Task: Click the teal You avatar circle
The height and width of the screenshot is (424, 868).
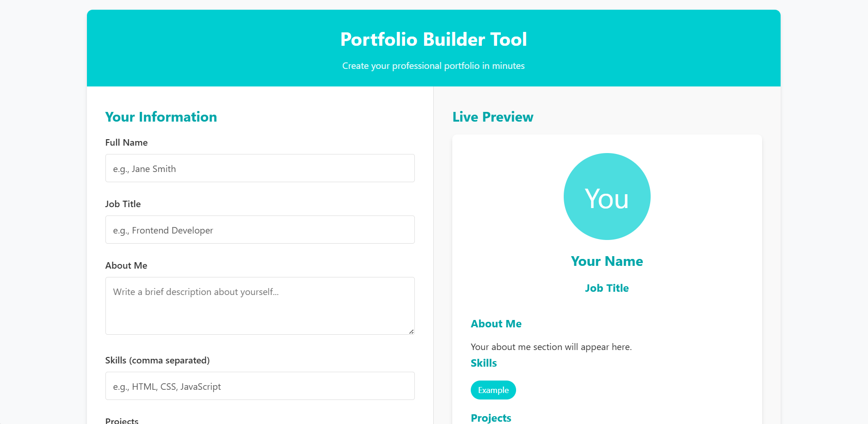Action: coord(606,197)
